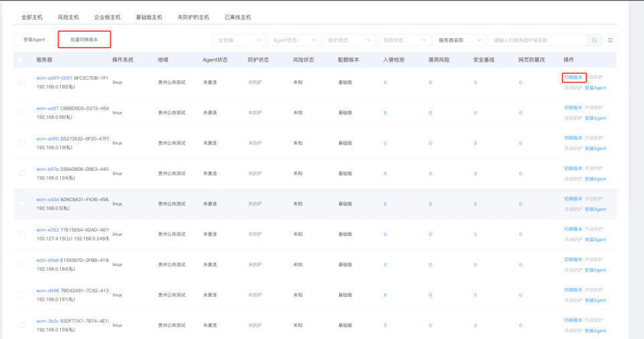
Task: Click 漏洞风险 count for ecm-a060 row
Action: 430,143
